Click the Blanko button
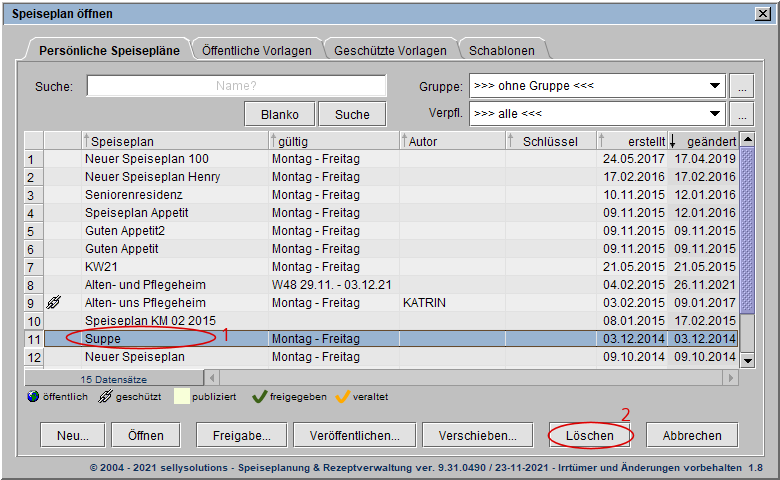 click(x=280, y=114)
